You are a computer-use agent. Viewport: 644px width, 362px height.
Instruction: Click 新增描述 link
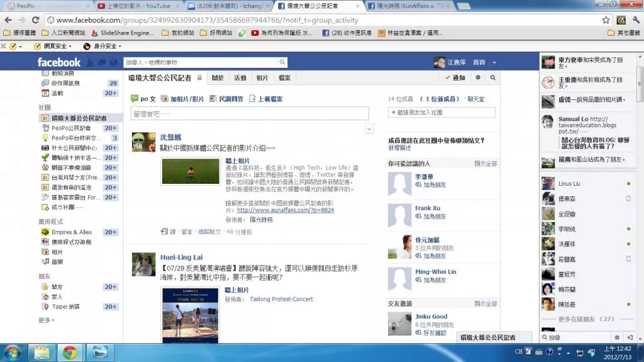[x=399, y=147]
